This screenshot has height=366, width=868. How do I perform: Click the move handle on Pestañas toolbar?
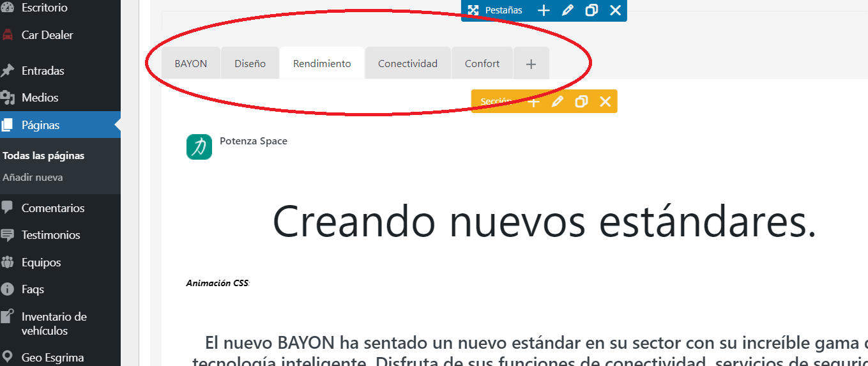pyautogui.click(x=473, y=10)
